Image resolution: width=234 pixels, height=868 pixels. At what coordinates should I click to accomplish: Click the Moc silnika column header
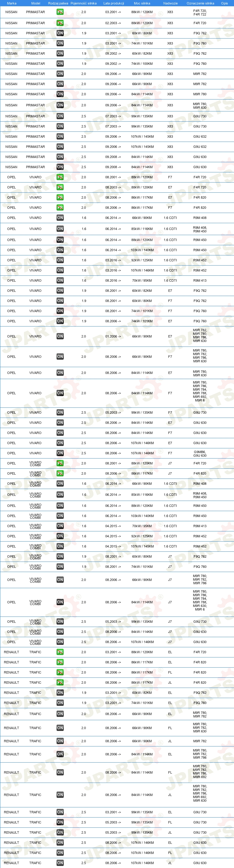(x=142, y=3)
